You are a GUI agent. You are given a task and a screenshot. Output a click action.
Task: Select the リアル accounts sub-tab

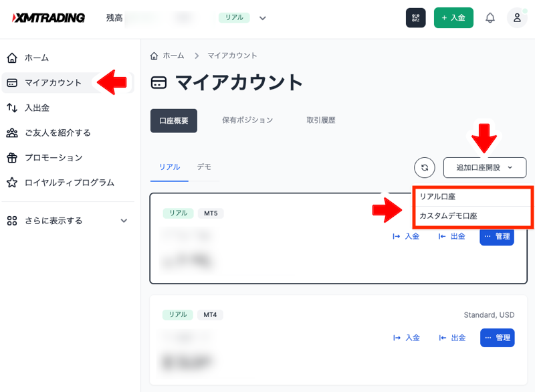point(170,167)
